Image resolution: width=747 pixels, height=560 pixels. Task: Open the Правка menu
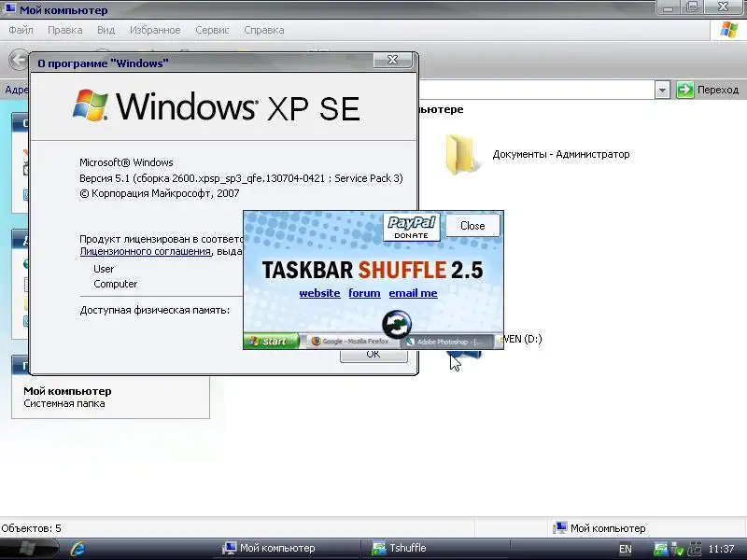[64, 30]
